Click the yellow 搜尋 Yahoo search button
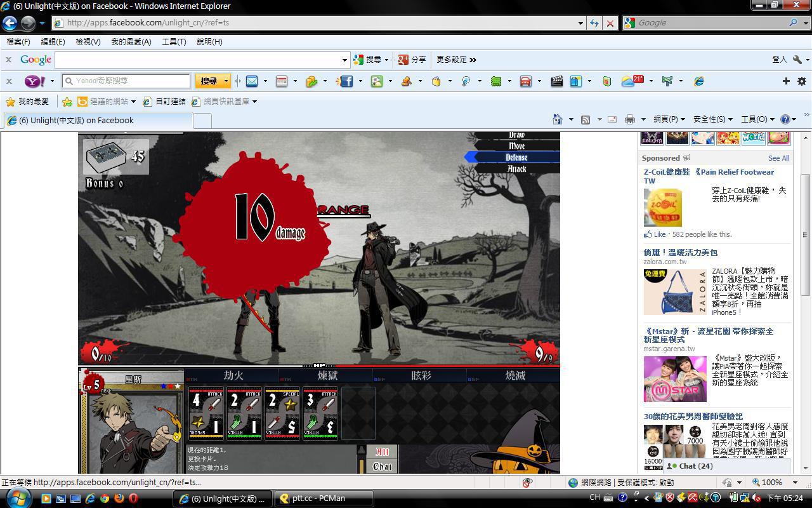812x508 pixels. [209, 81]
